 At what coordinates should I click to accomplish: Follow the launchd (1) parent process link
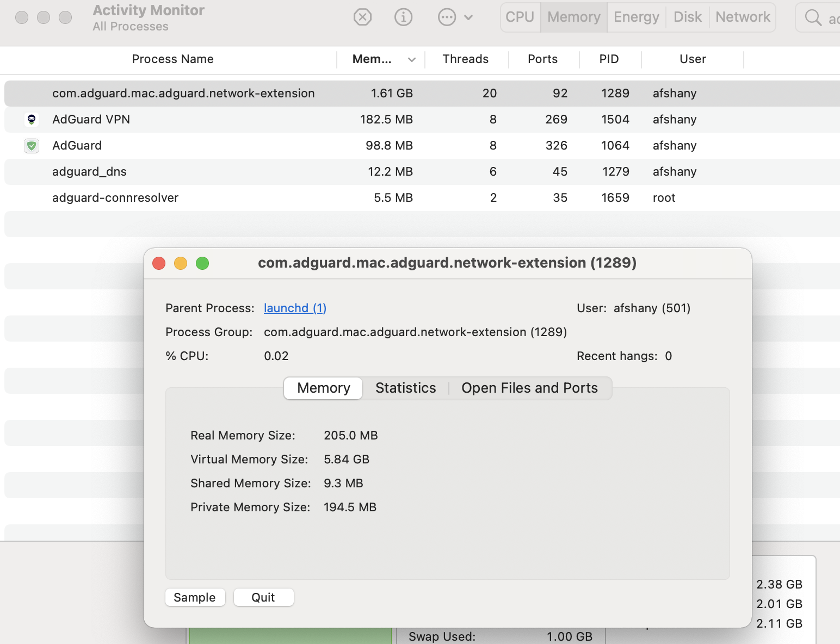click(295, 308)
